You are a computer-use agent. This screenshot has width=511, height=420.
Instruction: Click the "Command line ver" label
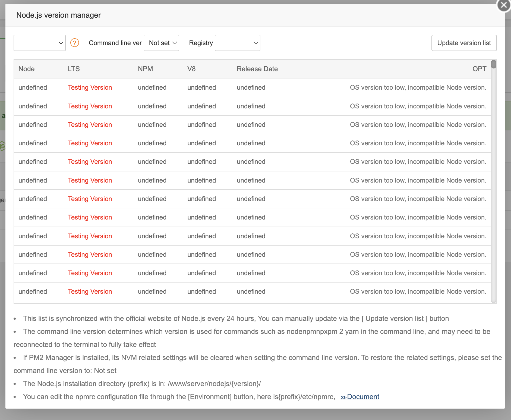pos(115,43)
